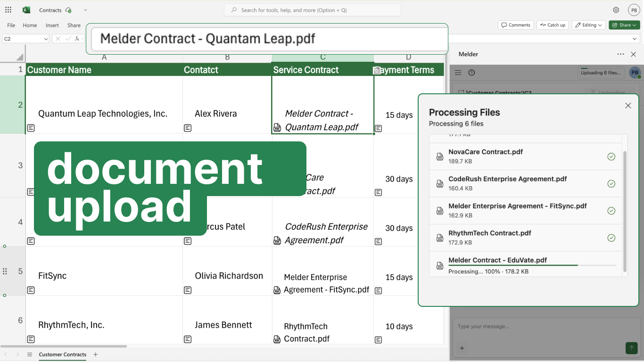This screenshot has width=644, height=362.
Task: Click the cloud saved status icon
Action: tap(68, 10)
